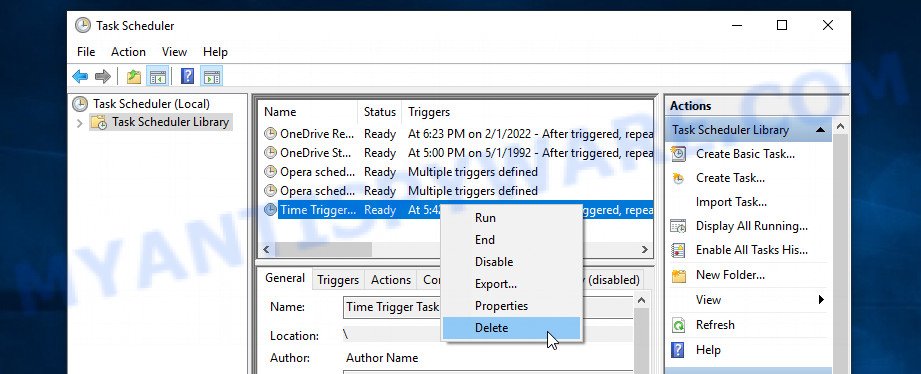Expand the Task Scheduler Library tree node
The image size is (921, 374).
click(x=80, y=123)
